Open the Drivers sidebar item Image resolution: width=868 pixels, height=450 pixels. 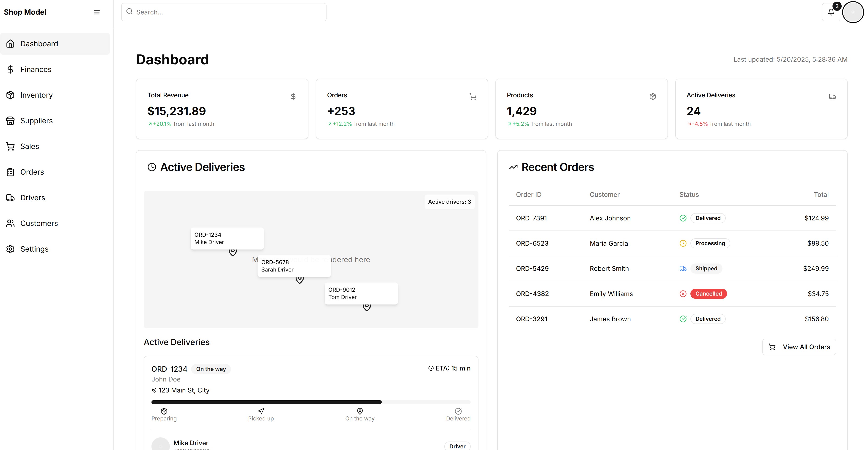pyautogui.click(x=32, y=198)
